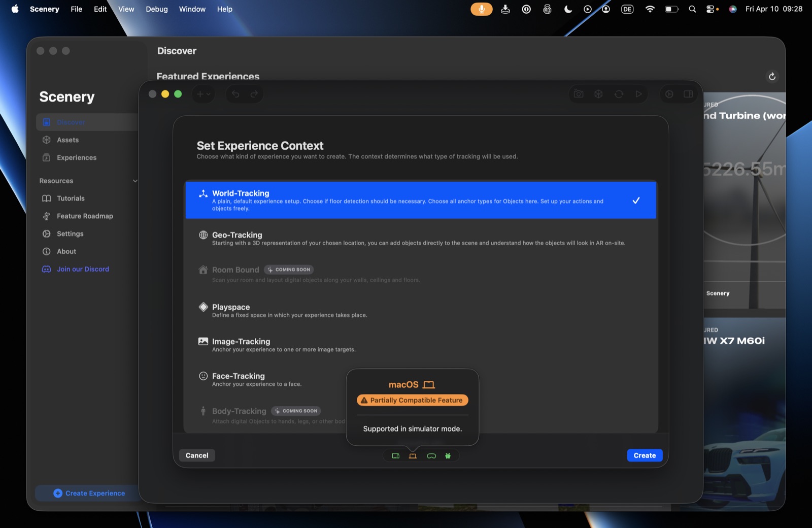Open Join our Discord link

[x=83, y=269]
